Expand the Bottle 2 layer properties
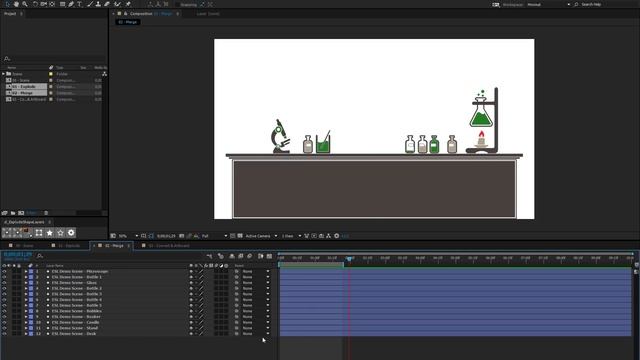This screenshot has width=640, height=360. click(x=26, y=289)
